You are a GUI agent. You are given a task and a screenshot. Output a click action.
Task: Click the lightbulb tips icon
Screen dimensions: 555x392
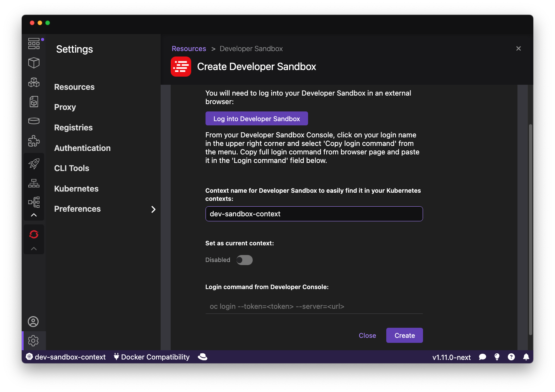[497, 357]
